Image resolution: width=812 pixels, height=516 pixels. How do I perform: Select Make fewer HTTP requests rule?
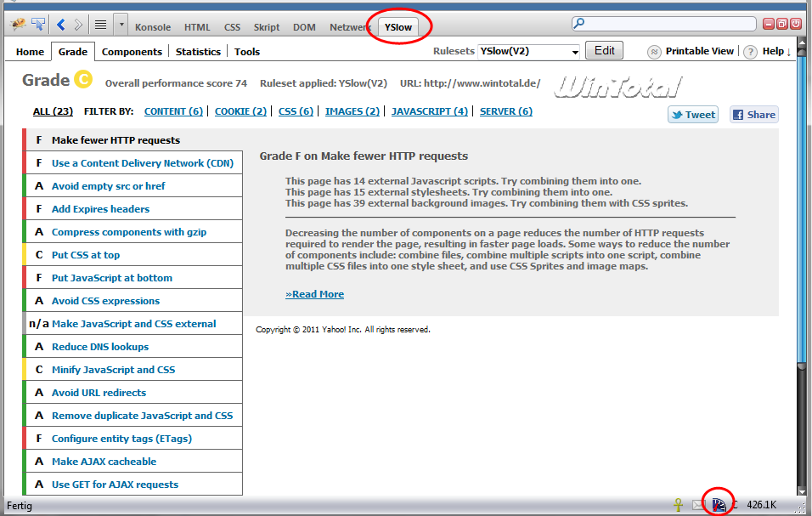point(133,140)
